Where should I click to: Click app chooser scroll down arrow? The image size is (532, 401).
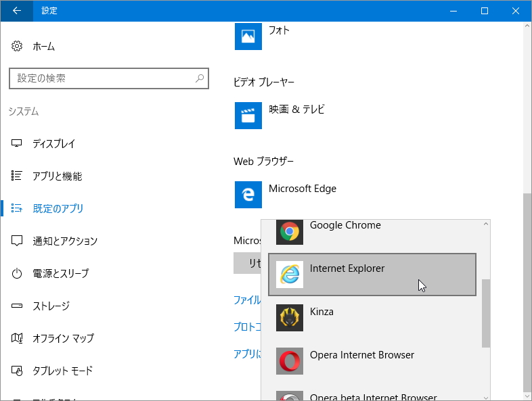tap(486, 398)
